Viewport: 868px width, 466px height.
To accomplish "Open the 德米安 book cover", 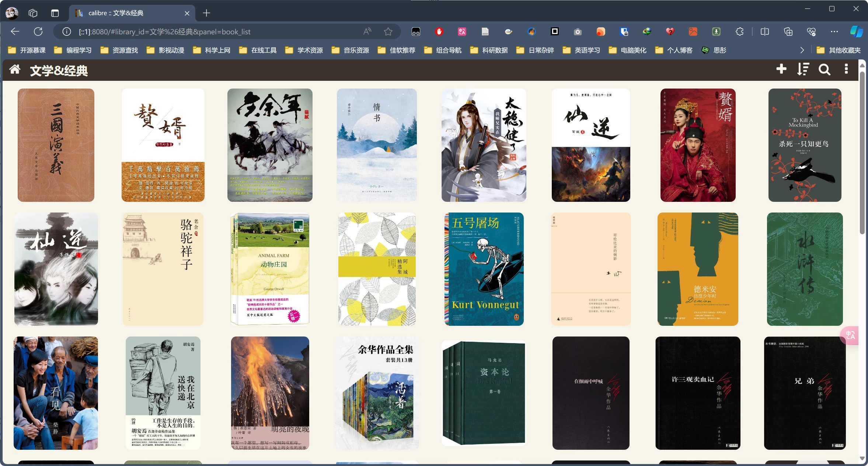I will [698, 269].
